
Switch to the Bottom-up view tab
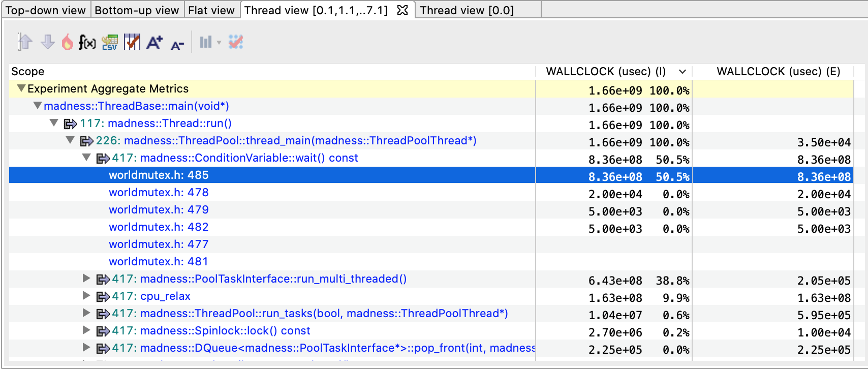137,10
